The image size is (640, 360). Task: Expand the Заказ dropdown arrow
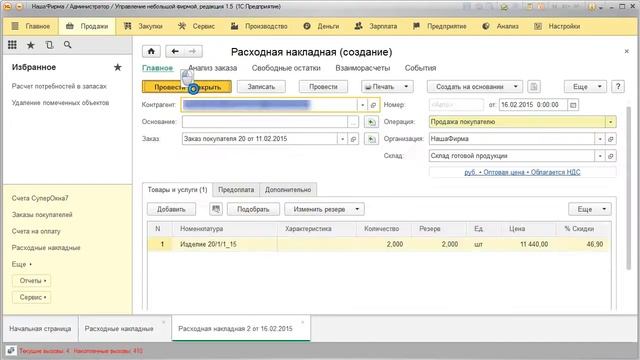click(342, 139)
